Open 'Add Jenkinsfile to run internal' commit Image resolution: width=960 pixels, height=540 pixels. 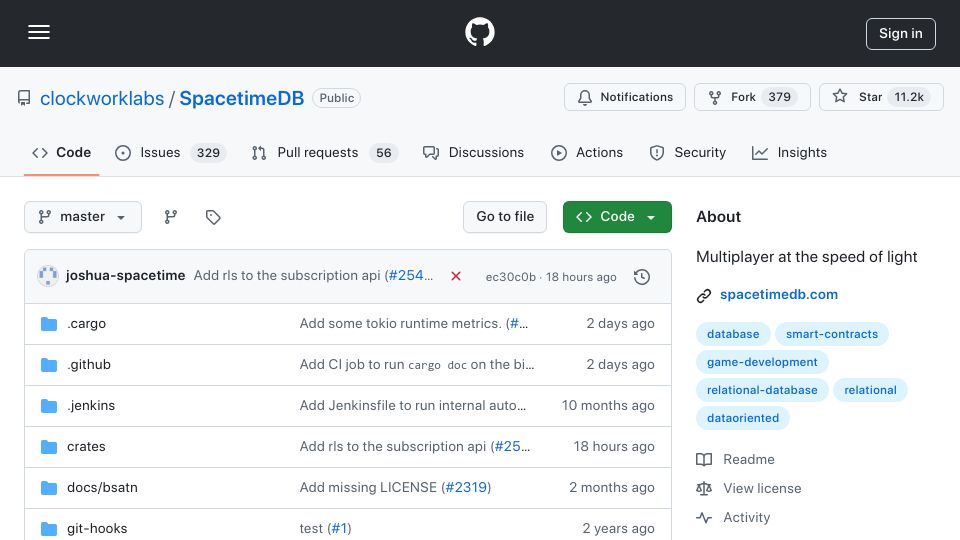click(x=413, y=406)
